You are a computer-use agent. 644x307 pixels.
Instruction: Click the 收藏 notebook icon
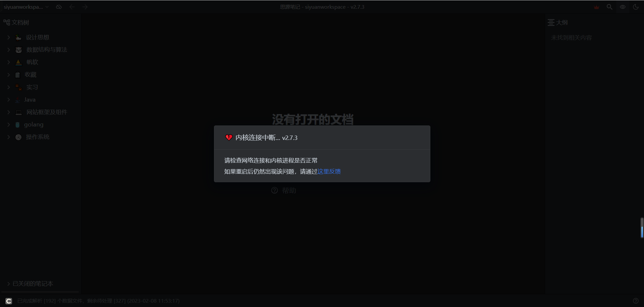[17, 74]
